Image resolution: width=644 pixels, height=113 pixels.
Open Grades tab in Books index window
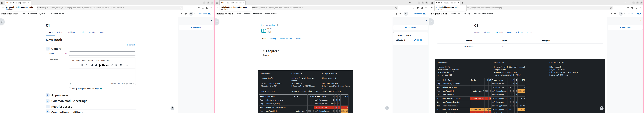(x=509, y=32)
